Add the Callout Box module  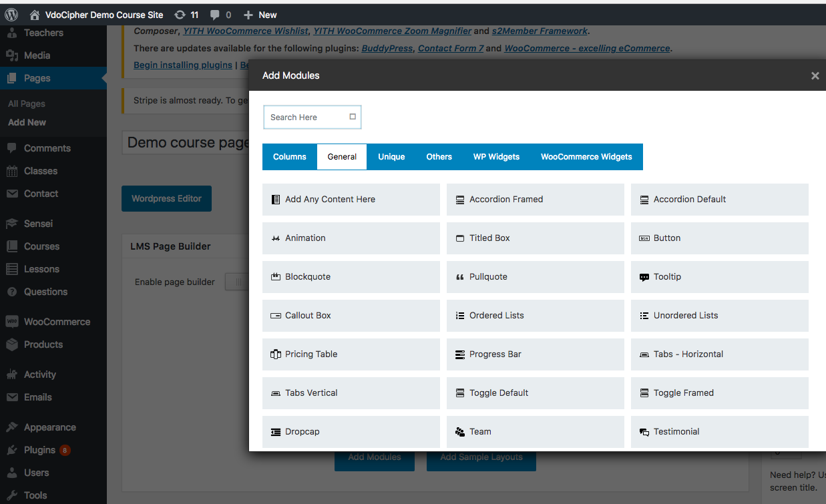(x=351, y=316)
